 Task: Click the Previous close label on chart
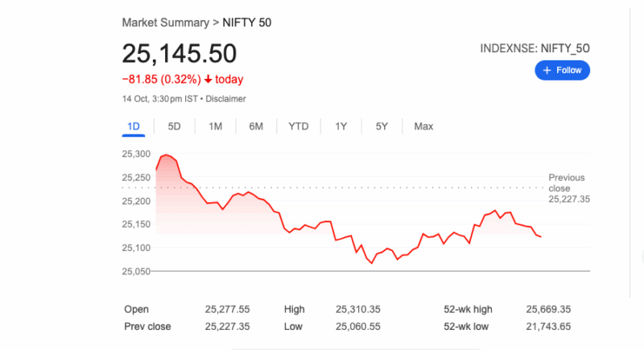pos(567,183)
